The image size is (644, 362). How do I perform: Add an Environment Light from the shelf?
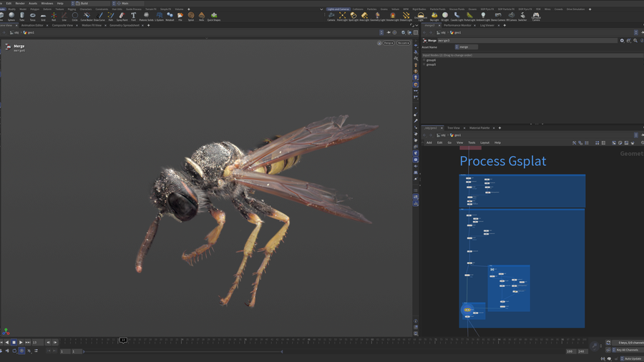[421, 16]
